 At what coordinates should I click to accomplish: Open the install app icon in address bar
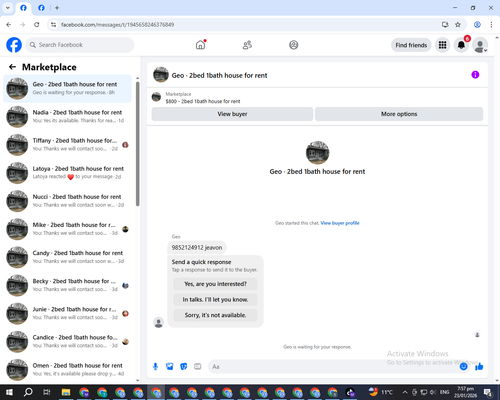click(x=445, y=25)
